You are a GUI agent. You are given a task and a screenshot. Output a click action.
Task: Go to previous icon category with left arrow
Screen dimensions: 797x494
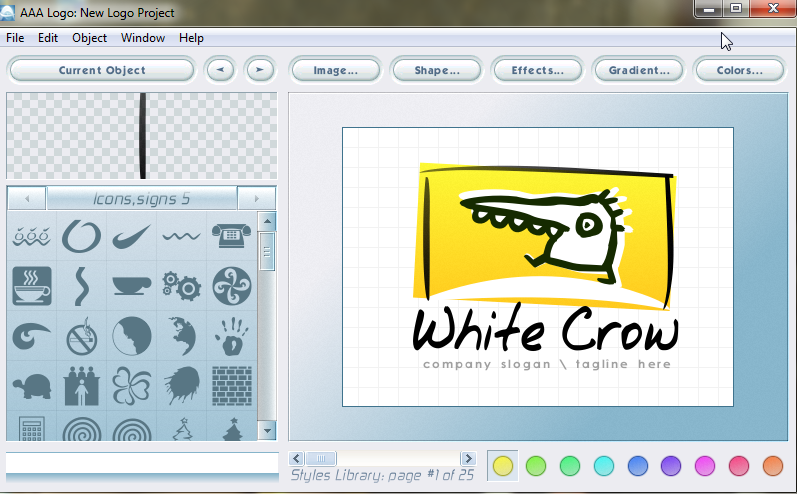coord(27,199)
